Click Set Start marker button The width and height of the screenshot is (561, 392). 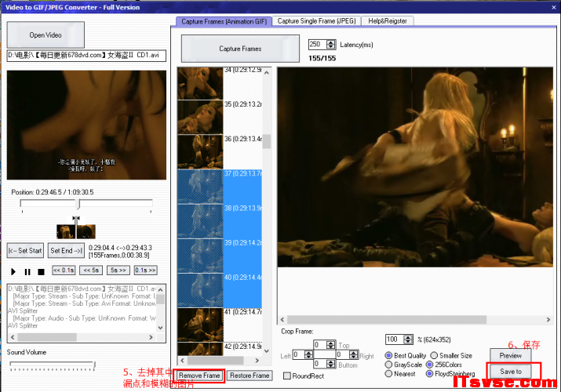25,251
